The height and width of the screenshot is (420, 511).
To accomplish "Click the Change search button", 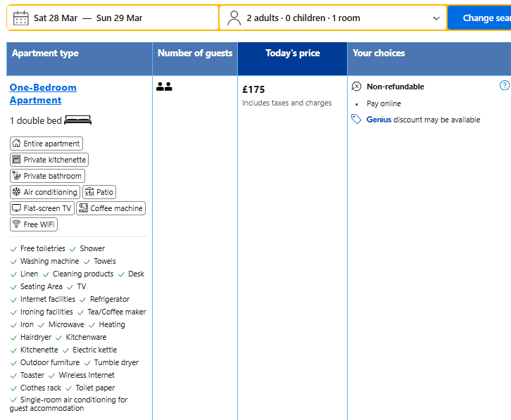I will [x=479, y=18].
